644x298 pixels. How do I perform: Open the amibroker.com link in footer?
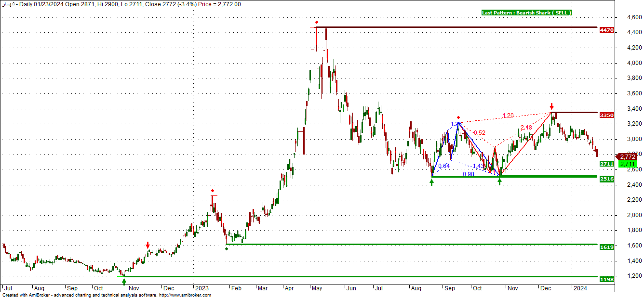click(185, 295)
